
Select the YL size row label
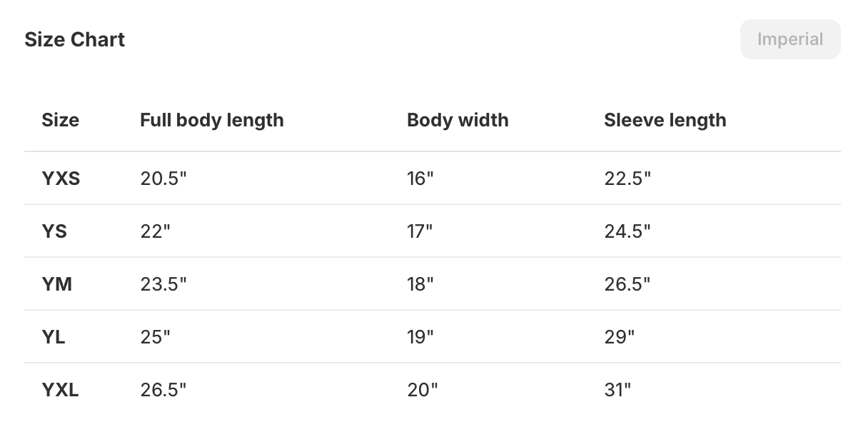(54, 337)
